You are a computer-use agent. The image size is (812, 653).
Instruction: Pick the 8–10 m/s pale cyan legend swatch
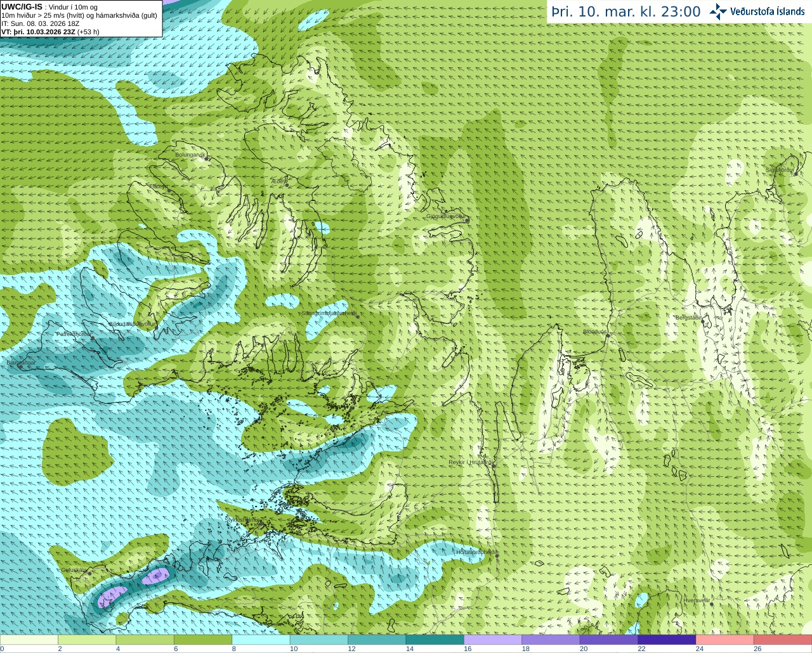[x=261, y=640]
